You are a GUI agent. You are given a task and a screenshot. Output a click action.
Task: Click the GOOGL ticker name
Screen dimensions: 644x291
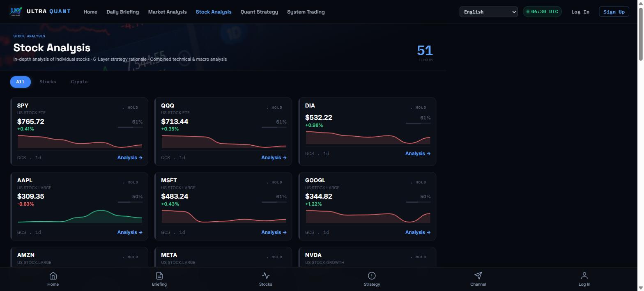pyautogui.click(x=315, y=180)
